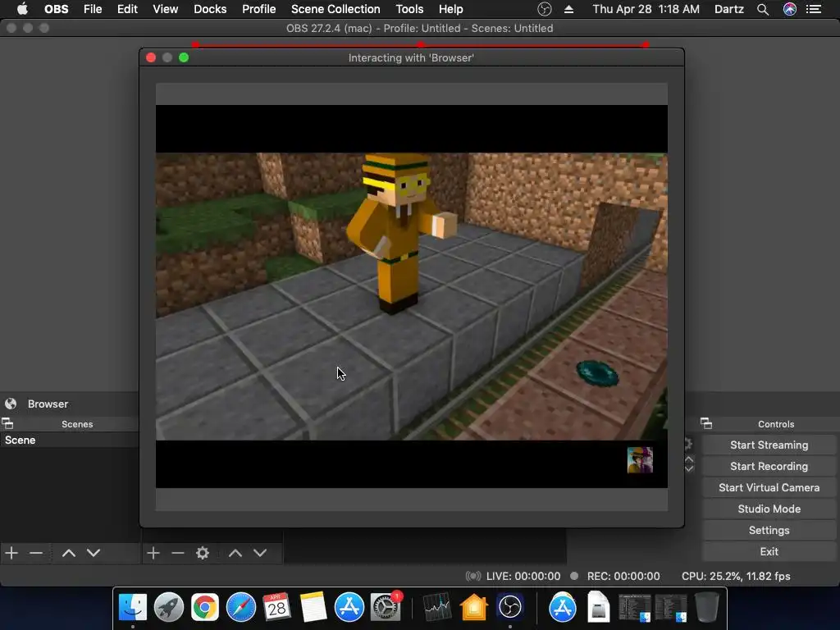840x630 pixels.
Task: Open Notification Center list icon
Action: [814, 9]
